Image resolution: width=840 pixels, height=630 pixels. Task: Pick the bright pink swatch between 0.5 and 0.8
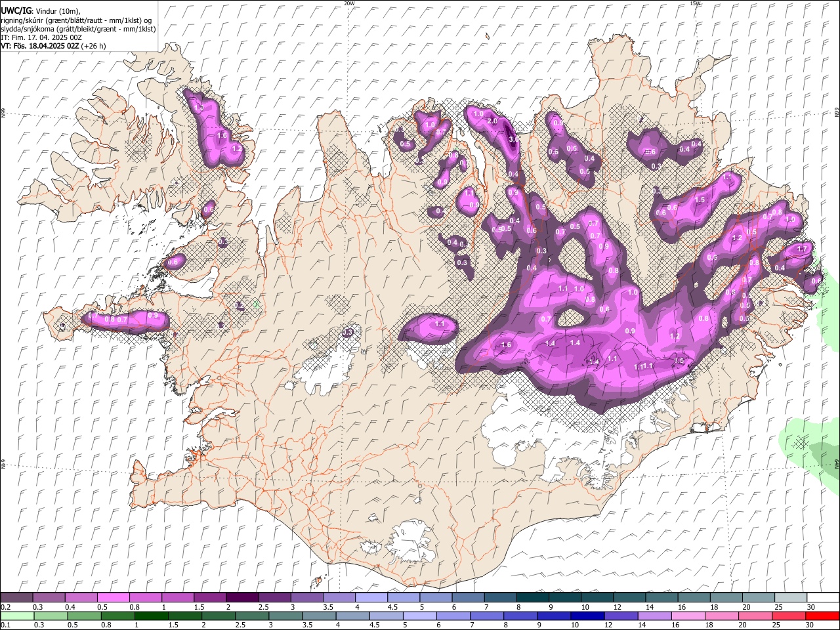(x=113, y=597)
